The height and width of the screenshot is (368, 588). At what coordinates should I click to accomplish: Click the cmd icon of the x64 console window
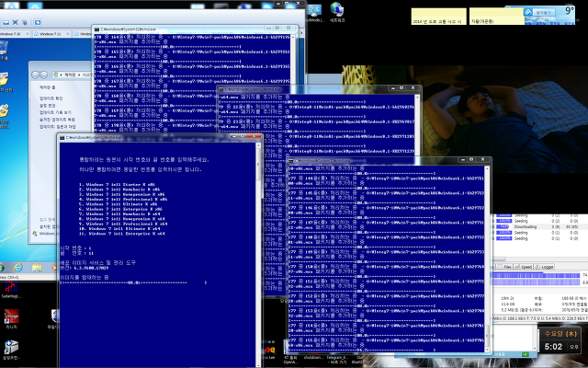[x=221, y=89]
